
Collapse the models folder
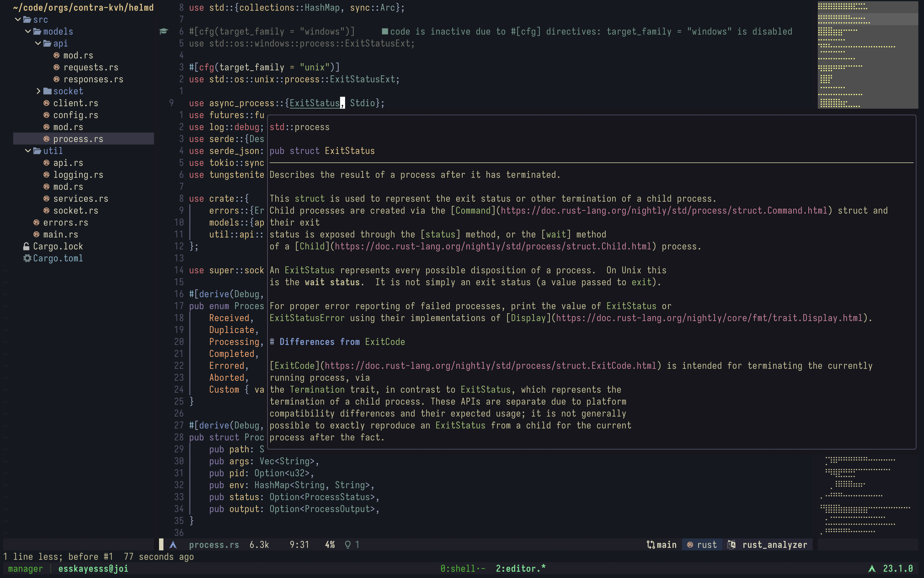coord(28,31)
